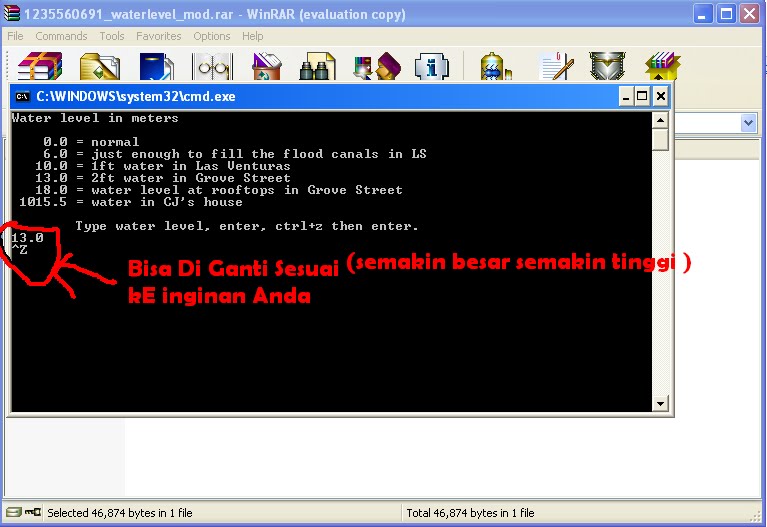The image size is (767, 527).
Task: Click the cmd window scroll down arrow
Action: click(660, 404)
